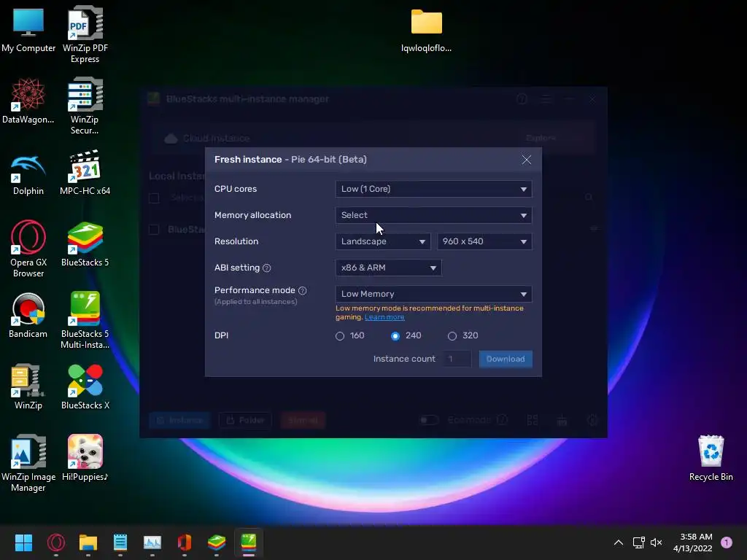This screenshot has height=560, width=747.
Task: Select the 240 DPI radio button
Action: 395,335
